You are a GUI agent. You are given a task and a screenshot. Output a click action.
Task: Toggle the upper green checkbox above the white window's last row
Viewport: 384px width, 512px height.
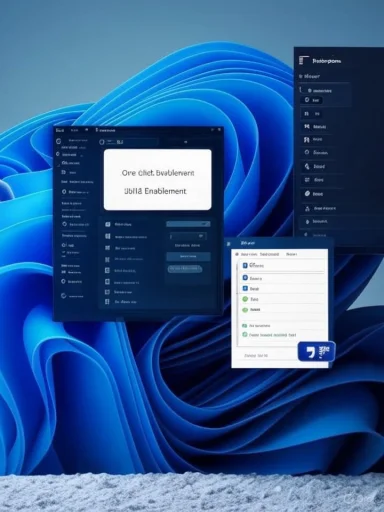coord(244,325)
